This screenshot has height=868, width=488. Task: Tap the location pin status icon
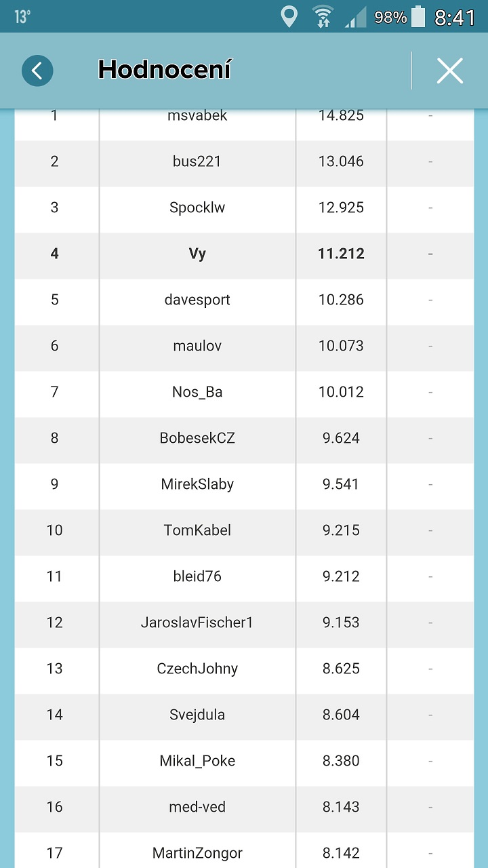pyautogui.click(x=289, y=17)
